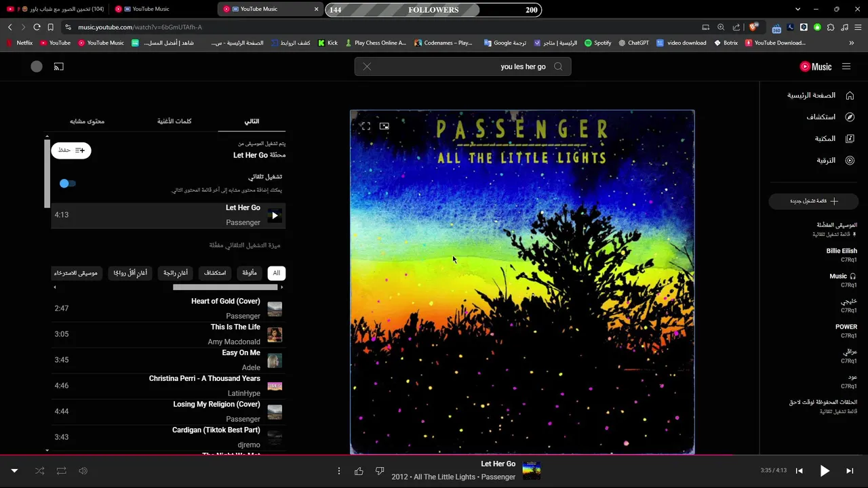The image size is (868, 488).
Task: Toggle the sidebar with the hamburger menu icon
Action: point(846,66)
